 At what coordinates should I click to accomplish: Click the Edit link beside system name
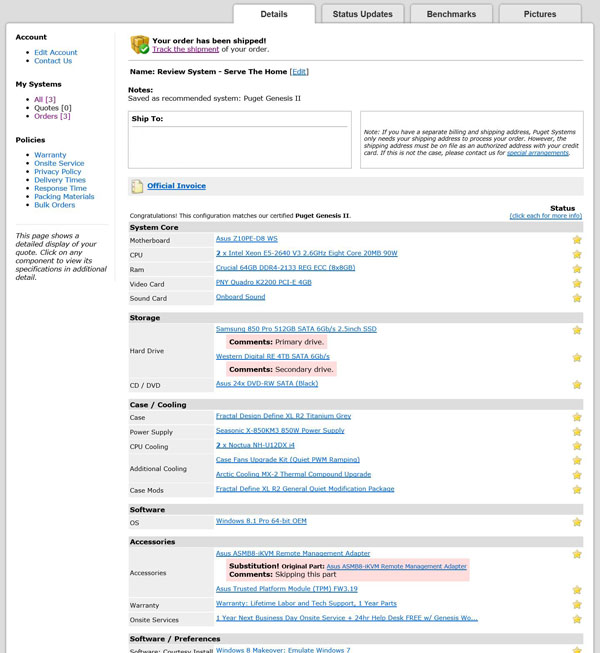click(x=299, y=72)
